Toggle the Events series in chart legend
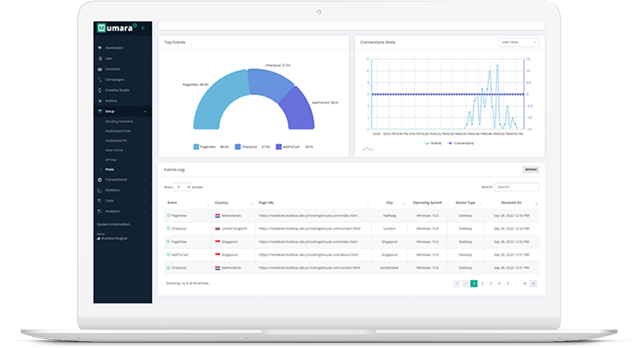Image resolution: width=644 pixels, height=348 pixels. (433, 143)
